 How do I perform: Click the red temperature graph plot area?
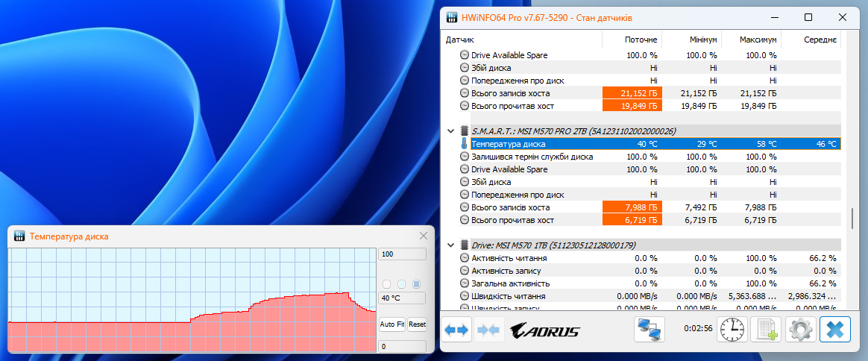click(192, 300)
